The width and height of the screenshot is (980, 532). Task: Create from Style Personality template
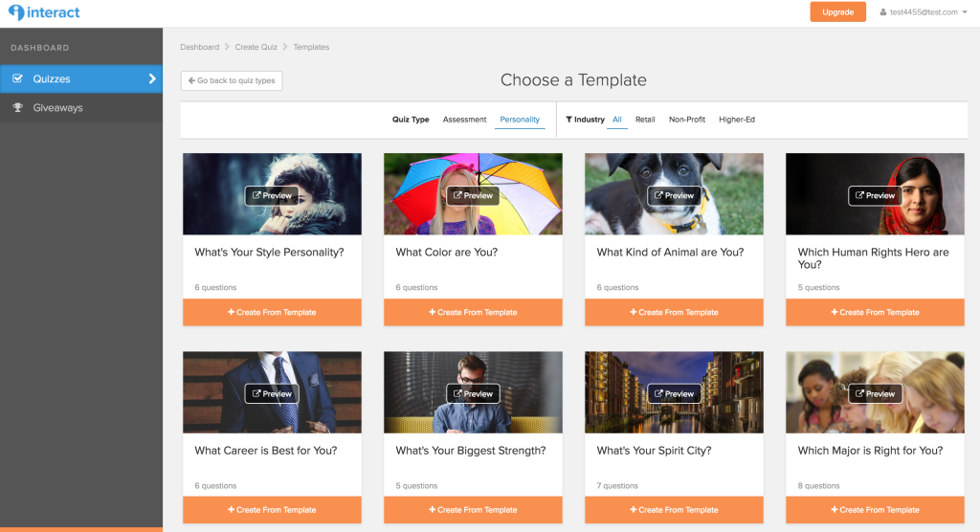[x=272, y=312]
